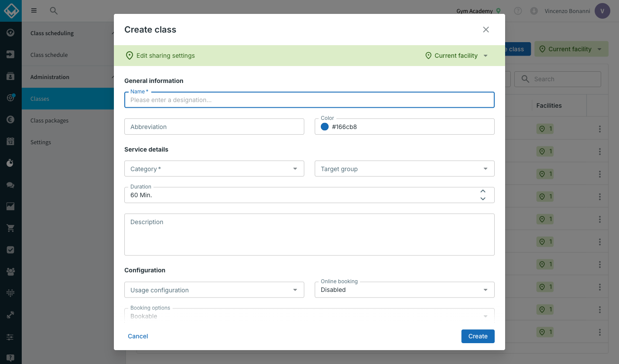Click the Cancel link
Viewport: 619px width, 364px height.
tap(138, 336)
